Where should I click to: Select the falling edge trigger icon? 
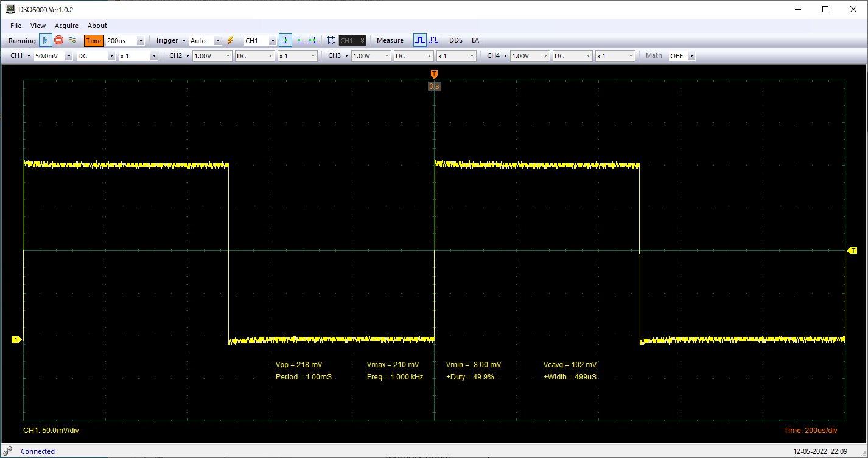[299, 41]
